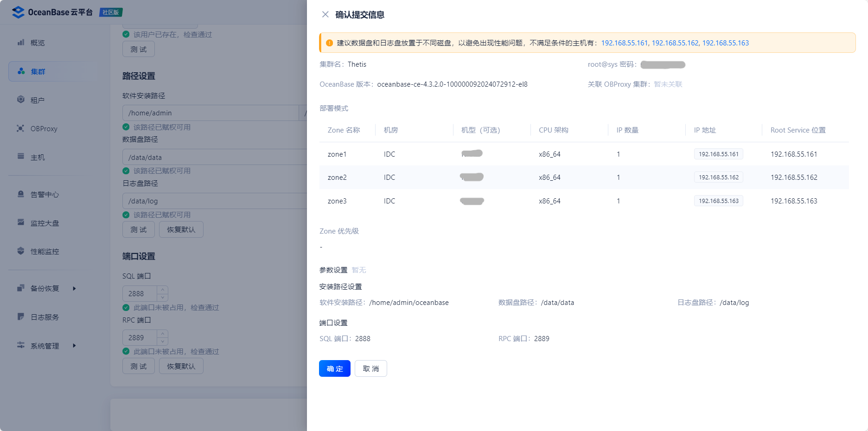Click the zone3 cell in the deployment table
868x431 pixels.
pyautogui.click(x=337, y=201)
